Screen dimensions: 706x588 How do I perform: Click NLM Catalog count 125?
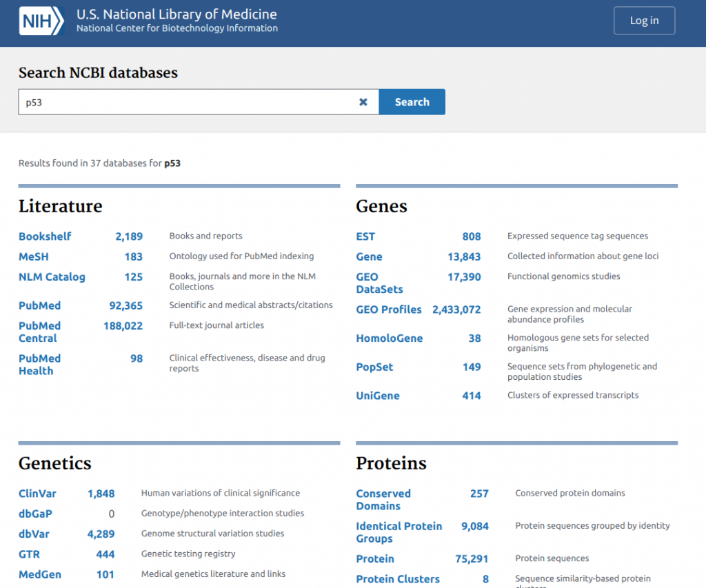[x=134, y=277]
